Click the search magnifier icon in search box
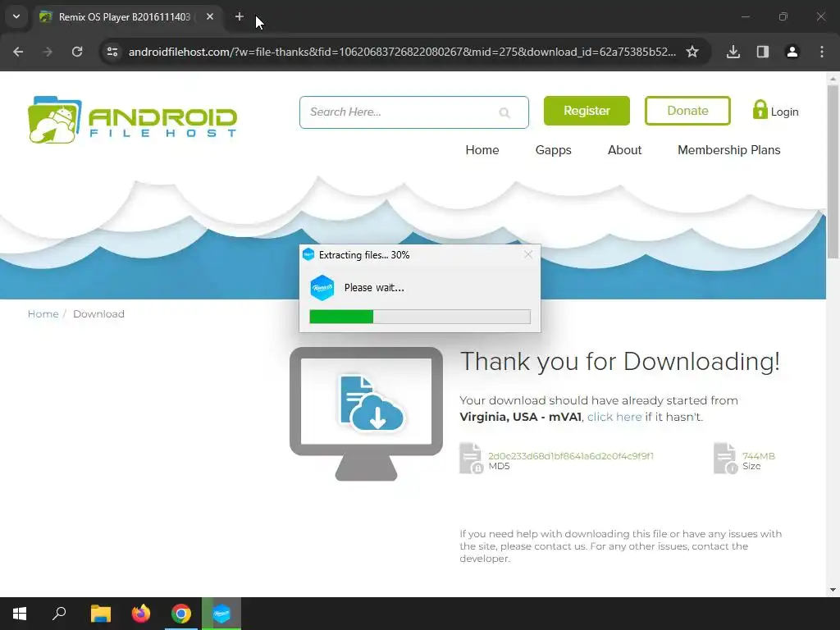 coord(504,112)
